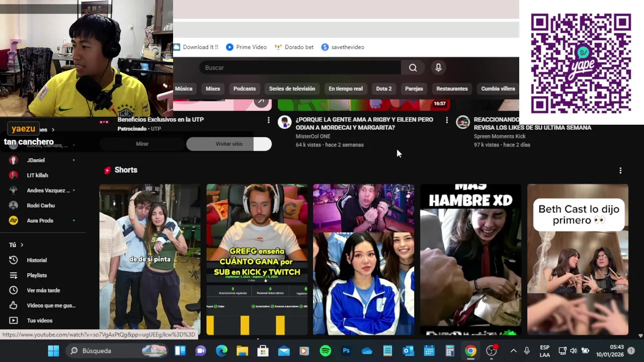Select the Música filter chip

tap(184, 88)
